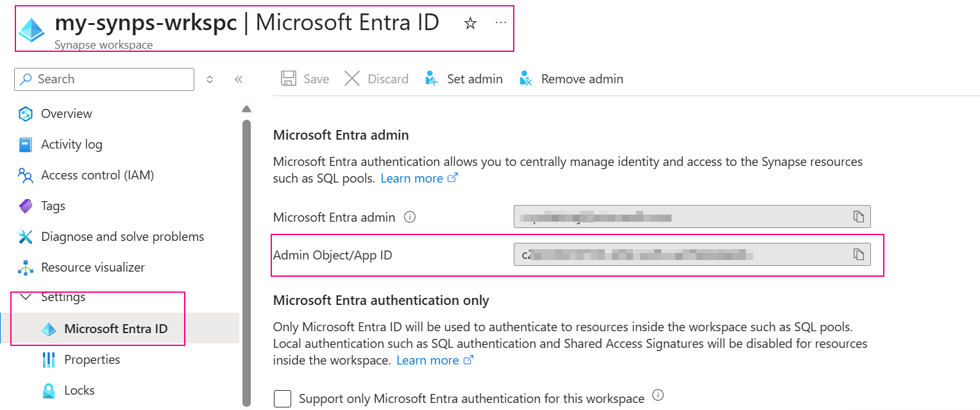Click the Synapse workspace logo icon
Image resolution: width=980 pixels, height=410 pixels.
coord(31,29)
